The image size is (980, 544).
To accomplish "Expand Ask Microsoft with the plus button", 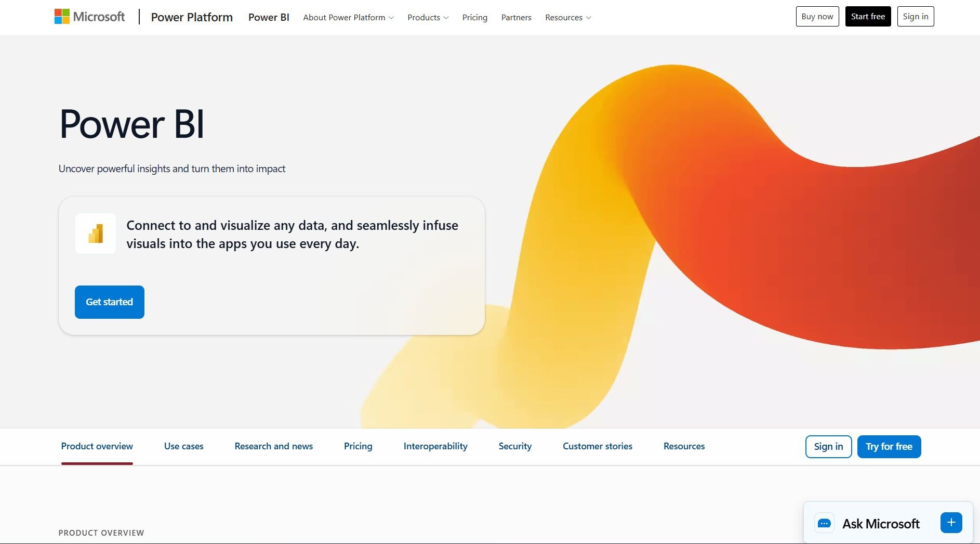I will [x=951, y=523].
